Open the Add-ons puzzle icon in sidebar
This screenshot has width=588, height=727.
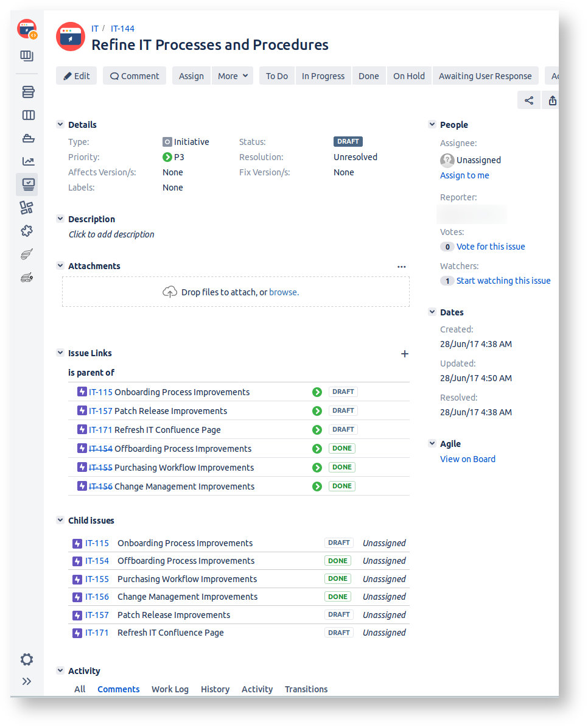coord(27,231)
